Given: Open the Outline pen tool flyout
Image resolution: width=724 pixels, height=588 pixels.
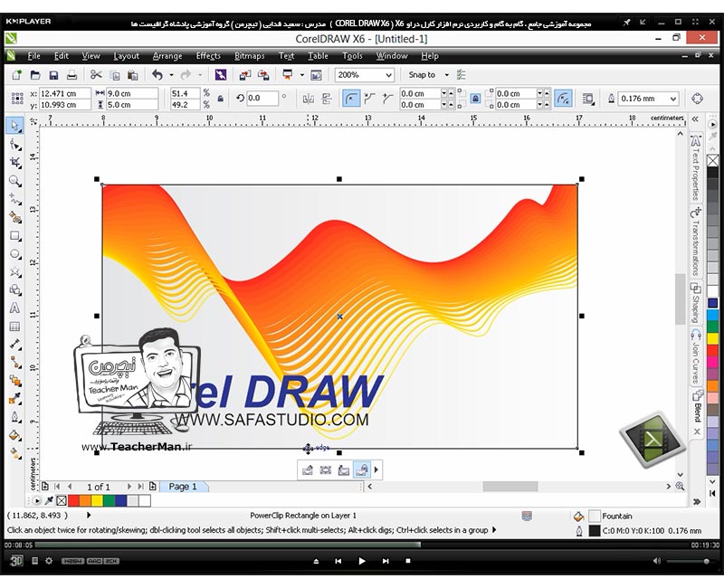Looking at the screenshot, I should [14, 417].
